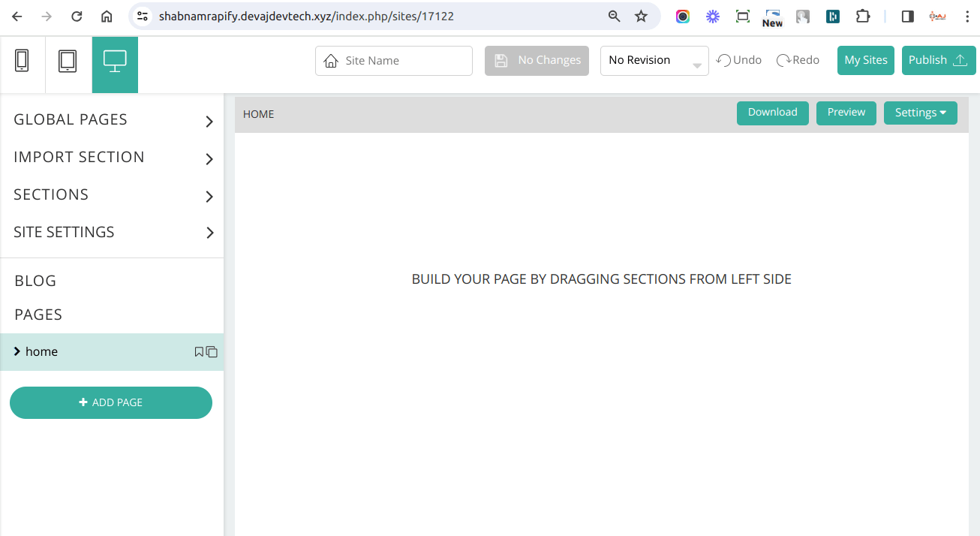Expand the Global Pages menu
This screenshot has width=980, height=536.
(113, 120)
